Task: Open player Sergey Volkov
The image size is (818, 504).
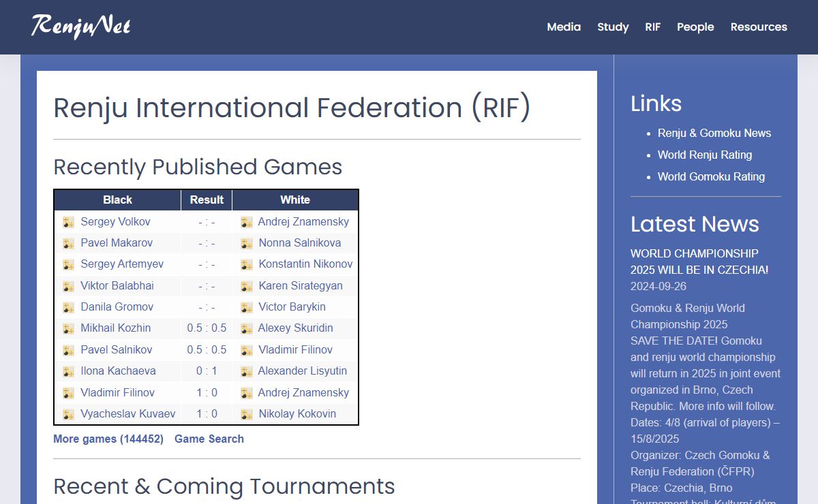Action: pos(115,221)
